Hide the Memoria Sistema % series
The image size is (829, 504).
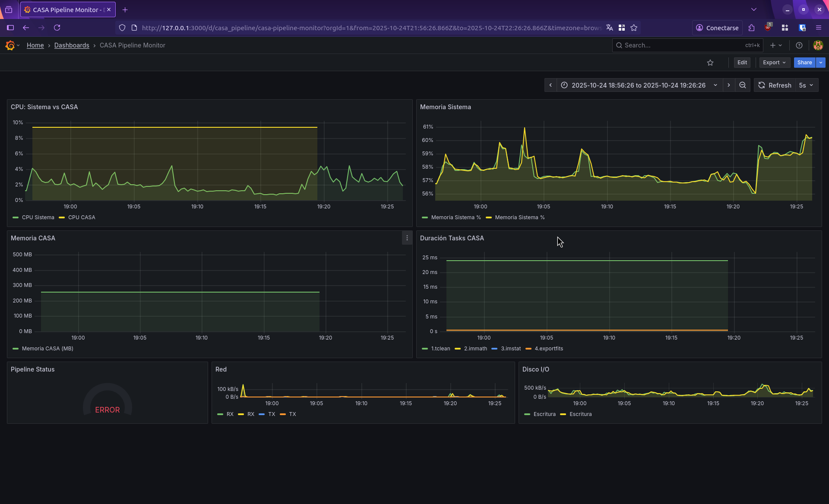(456, 217)
